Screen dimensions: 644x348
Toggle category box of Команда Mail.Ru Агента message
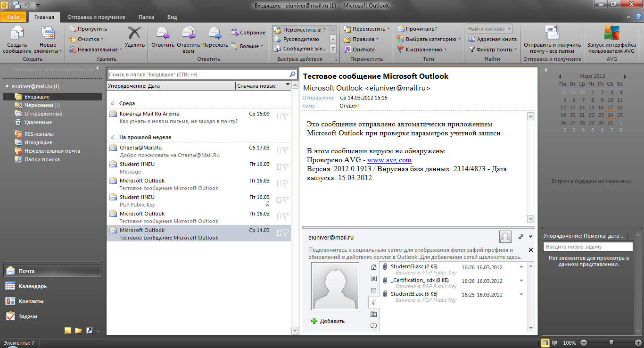pos(279,116)
